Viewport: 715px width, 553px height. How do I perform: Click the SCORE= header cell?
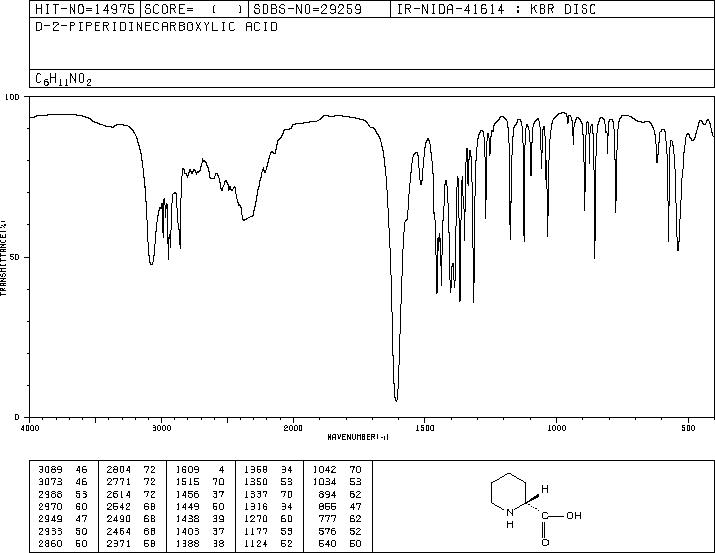pyautogui.click(x=194, y=9)
